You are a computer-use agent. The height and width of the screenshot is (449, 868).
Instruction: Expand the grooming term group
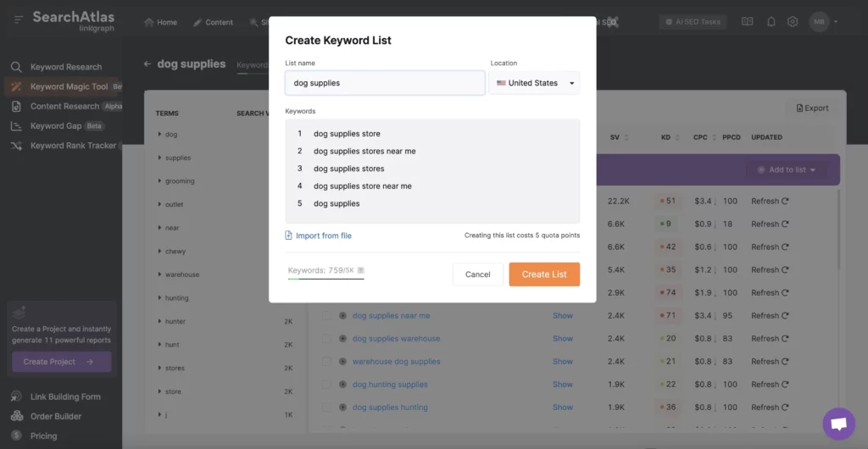click(x=159, y=181)
